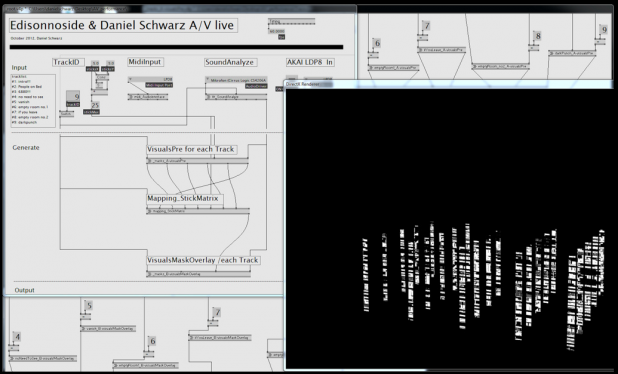
Task: Select the emptyRoom_no2_AvisualPre node
Action: tap(501, 67)
